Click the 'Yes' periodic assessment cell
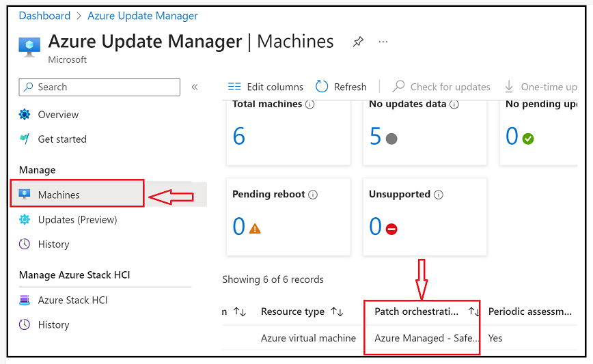The width and height of the screenshot is (593, 364). [x=495, y=338]
